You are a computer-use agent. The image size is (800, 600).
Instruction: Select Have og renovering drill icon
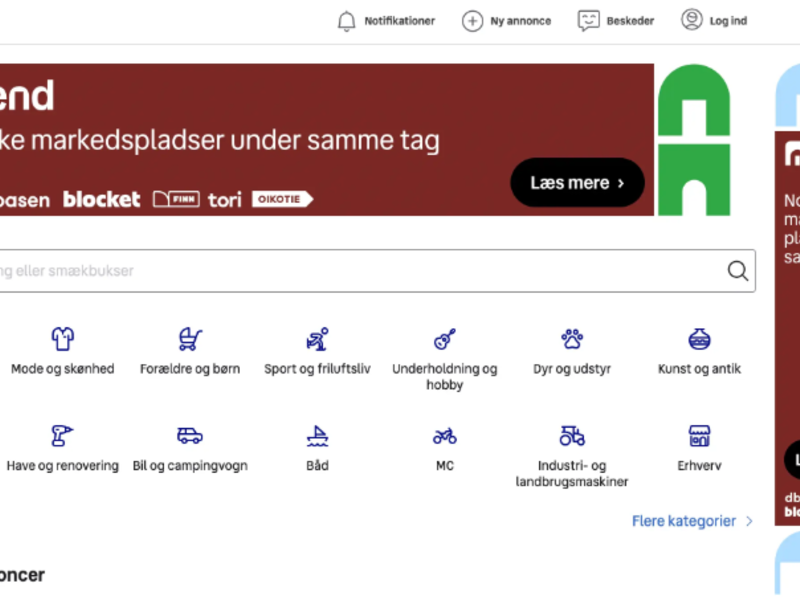[x=62, y=436]
